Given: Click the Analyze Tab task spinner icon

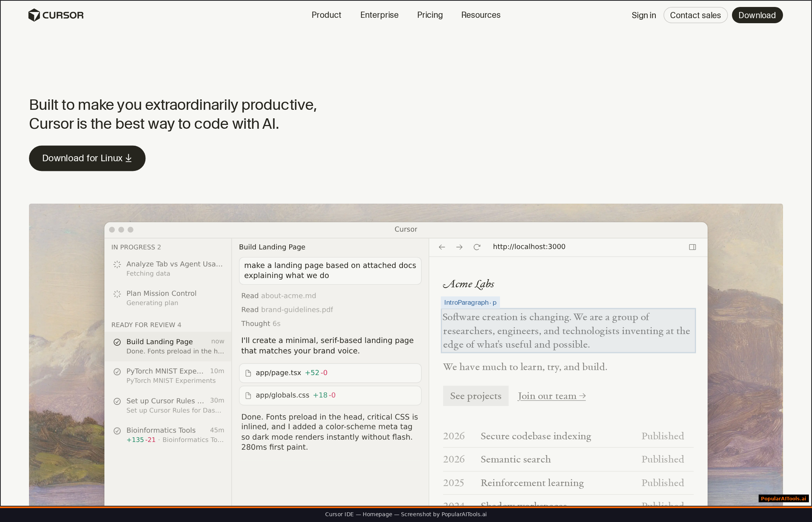Looking at the screenshot, I should point(117,264).
